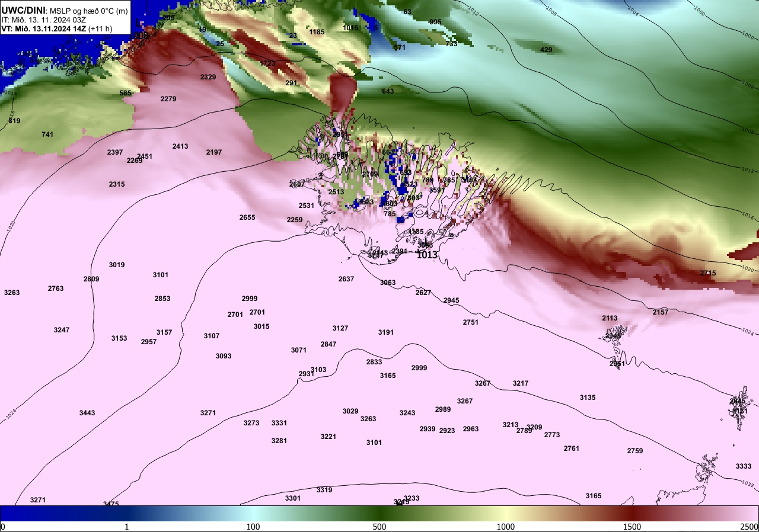Click the 3333 value near the right edge
The height and width of the screenshot is (532, 759).
744,466
